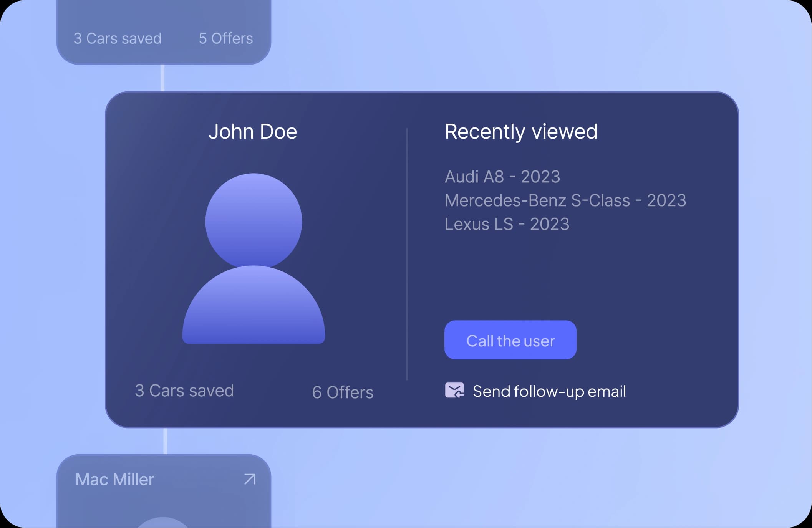This screenshot has width=812, height=528.
Task: Click Send follow-up email link
Action: point(549,391)
